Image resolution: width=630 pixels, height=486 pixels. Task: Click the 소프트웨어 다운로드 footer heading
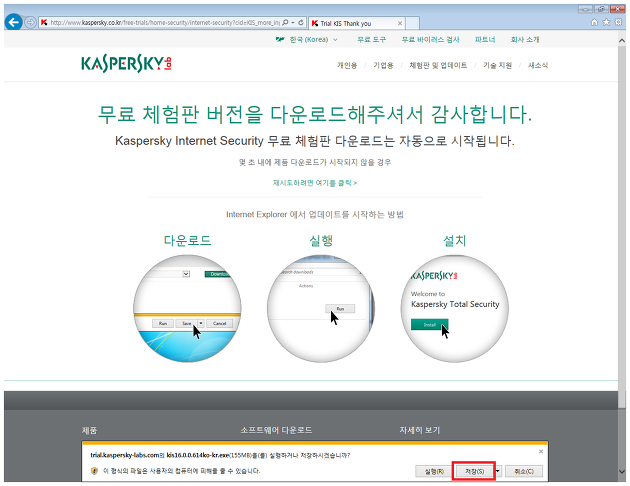(x=276, y=430)
